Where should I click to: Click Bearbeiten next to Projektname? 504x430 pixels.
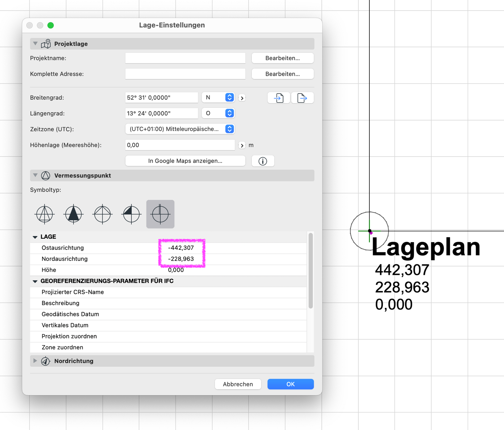click(283, 58)
